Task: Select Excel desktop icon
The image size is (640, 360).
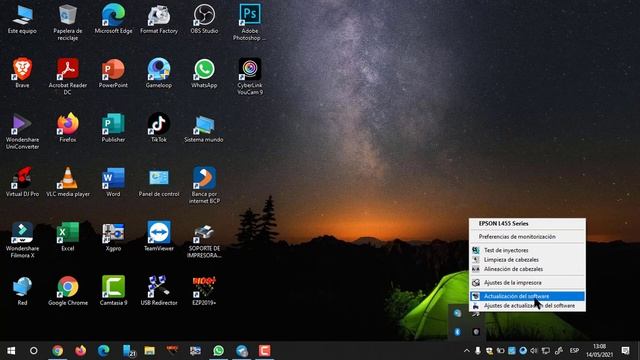Action: point(68,236)
